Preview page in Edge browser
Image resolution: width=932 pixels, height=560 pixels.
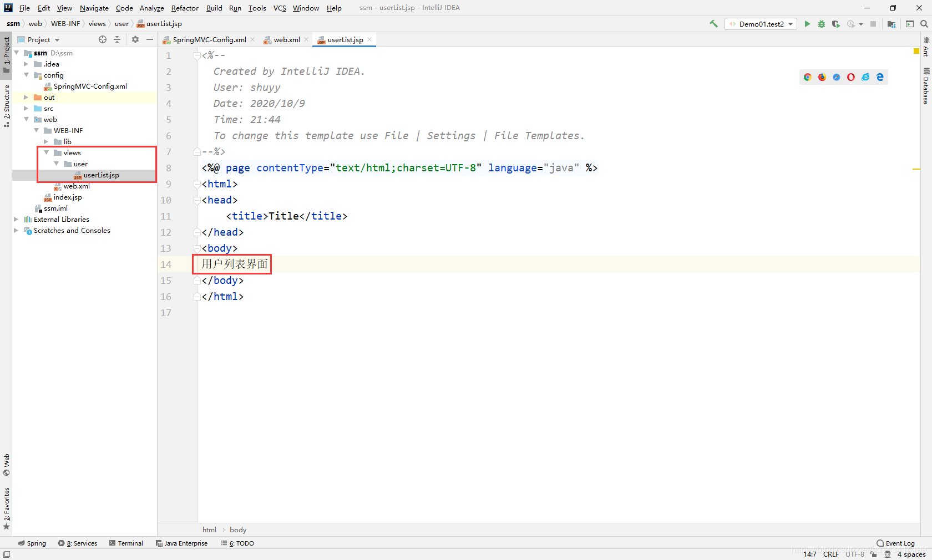pos(880,77)
